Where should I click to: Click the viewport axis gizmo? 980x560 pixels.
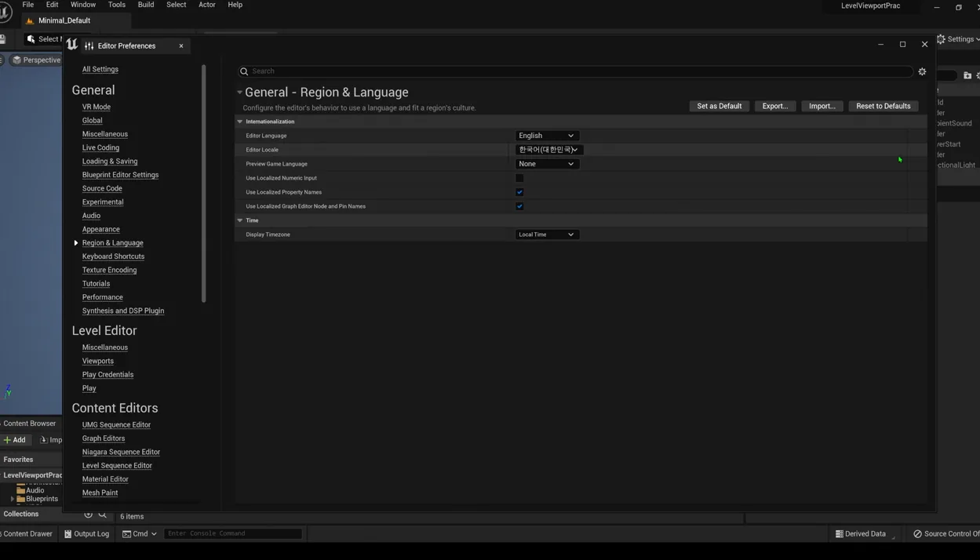tap(8, 391)
